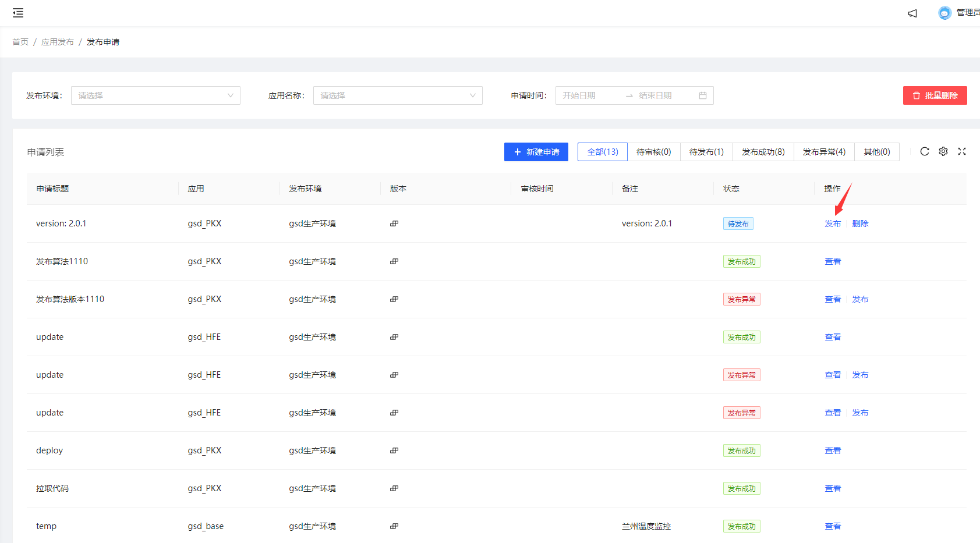
Task: Click 查看 for 发布算法版本1110 row
Action: coord(833,299)
